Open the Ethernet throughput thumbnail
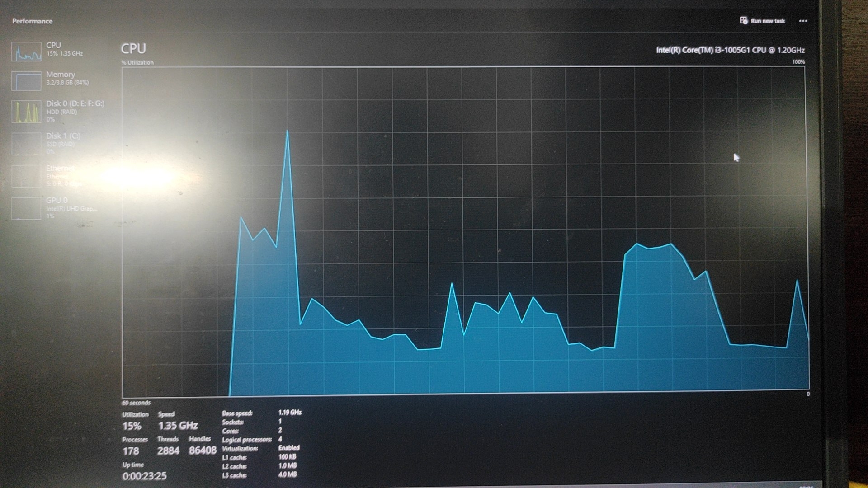Image resolution: width=868 pixels, height=488 pixels. tap(26, 176)
